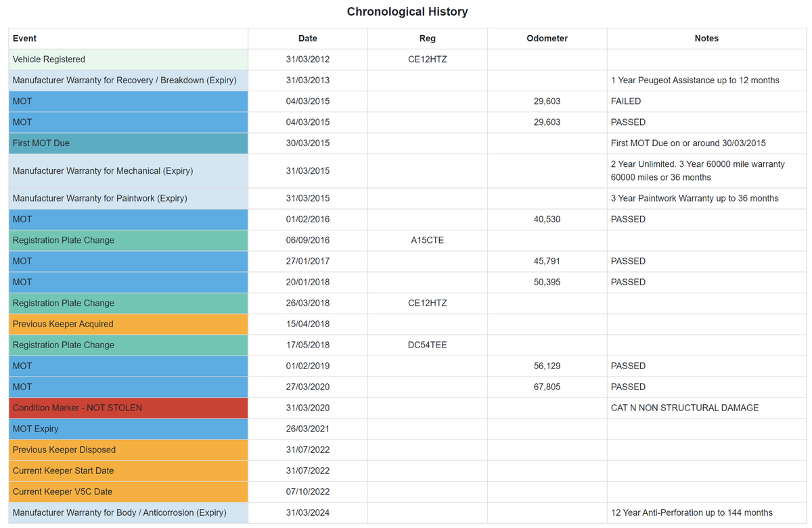Click note 'First MOT Due on or around 30/03/2015'
812x528 pixels.
pyautogui.click(x=688, y=143)
